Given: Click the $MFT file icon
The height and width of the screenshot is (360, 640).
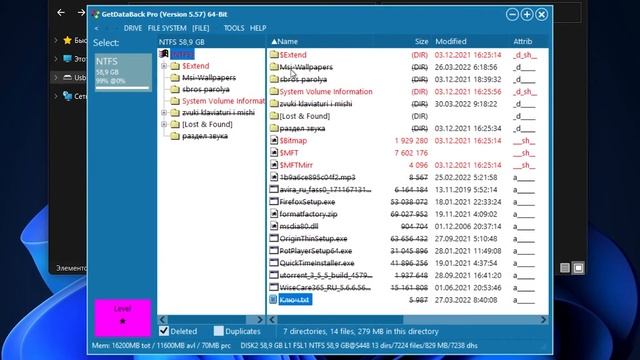Looking at the screenshot, I should (x=274, y=153).
